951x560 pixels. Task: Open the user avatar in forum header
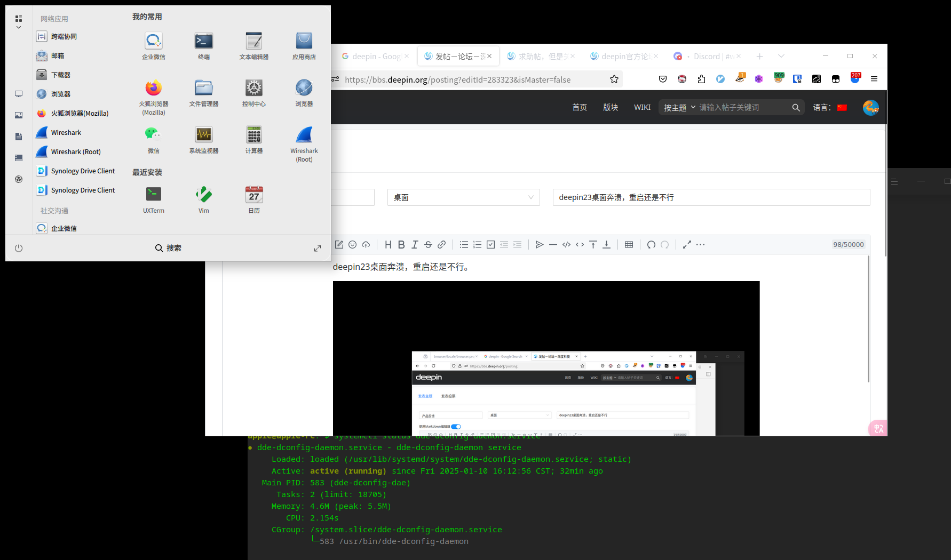pyautogui.click(x=870, y=107)
